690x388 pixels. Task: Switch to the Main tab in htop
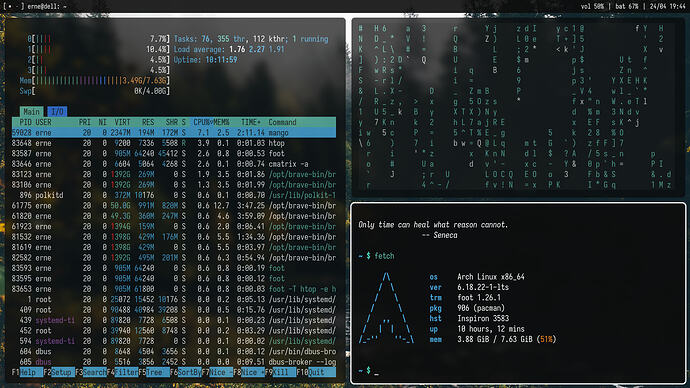[32, 112]
